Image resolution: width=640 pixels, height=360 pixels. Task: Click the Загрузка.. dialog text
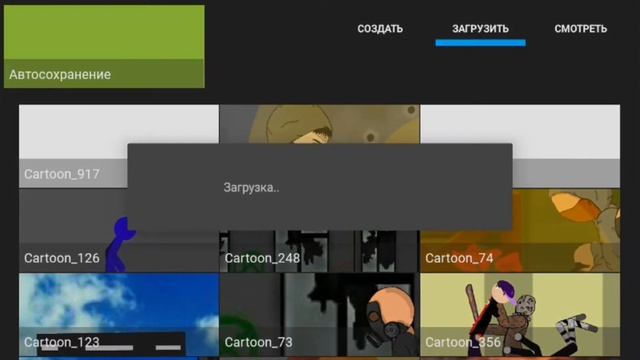pyautogui.click(x=251, y=188)
